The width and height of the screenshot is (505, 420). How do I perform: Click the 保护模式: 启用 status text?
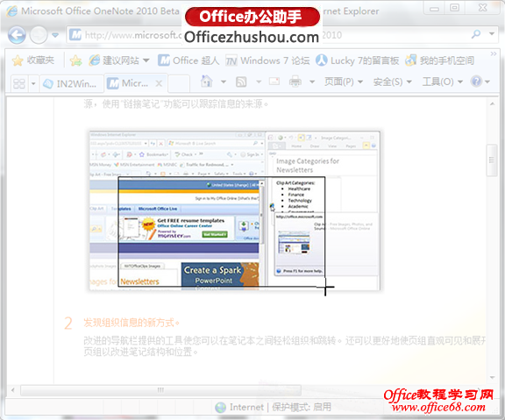302,407
